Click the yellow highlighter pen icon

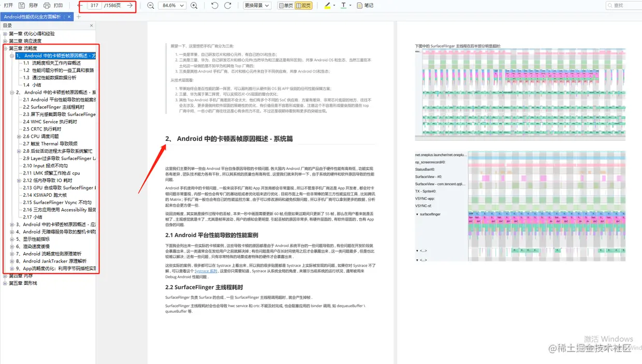pyautogui.click(x=327, y=5)
